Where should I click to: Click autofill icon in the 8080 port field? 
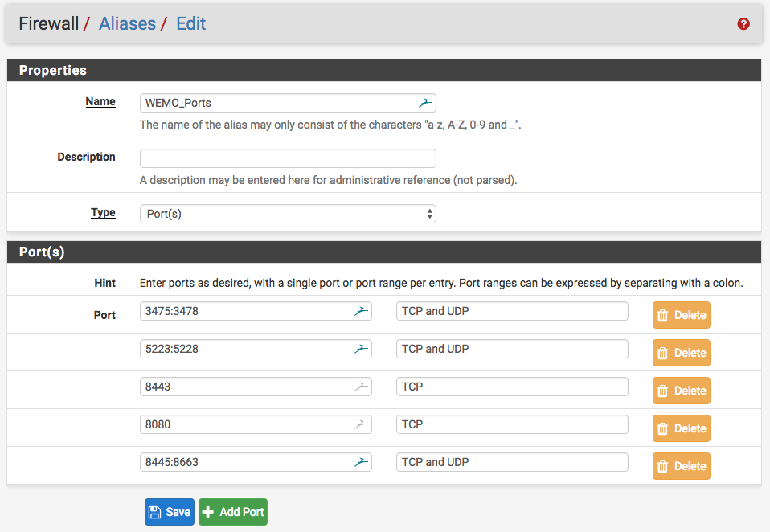361,424
